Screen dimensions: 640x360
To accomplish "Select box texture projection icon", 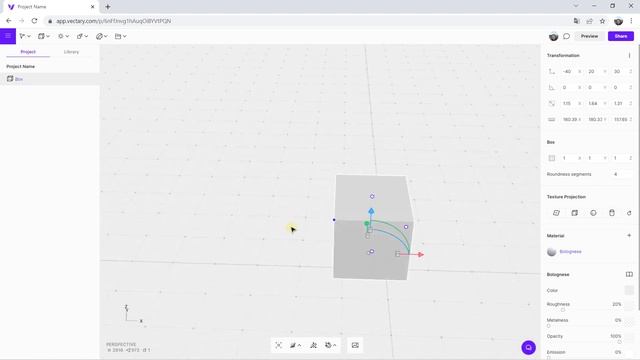I will 575,213.
